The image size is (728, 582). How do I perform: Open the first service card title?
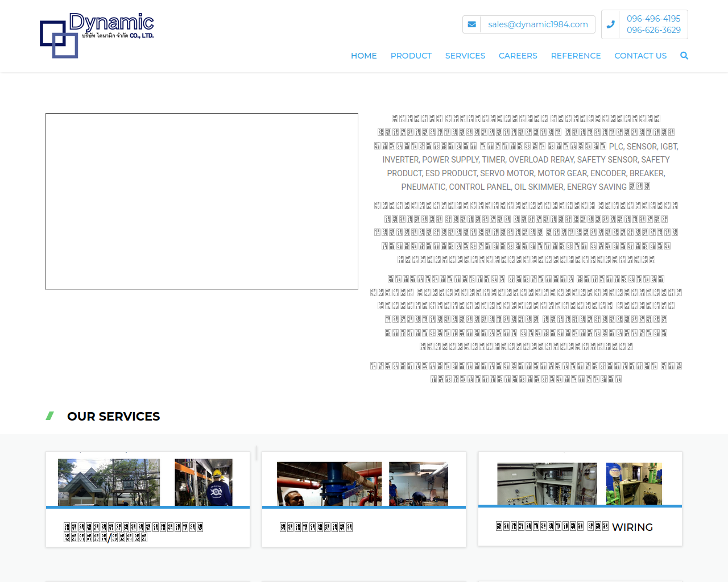133,532
